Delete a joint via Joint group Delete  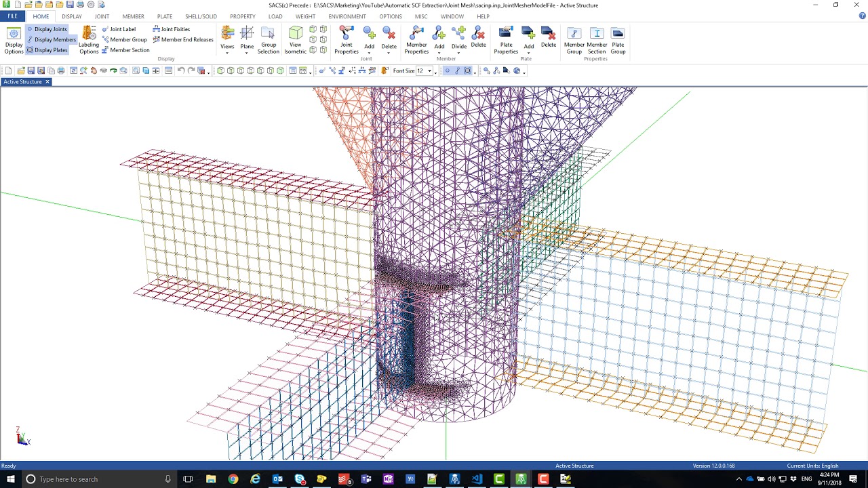(x=389, y=37)
